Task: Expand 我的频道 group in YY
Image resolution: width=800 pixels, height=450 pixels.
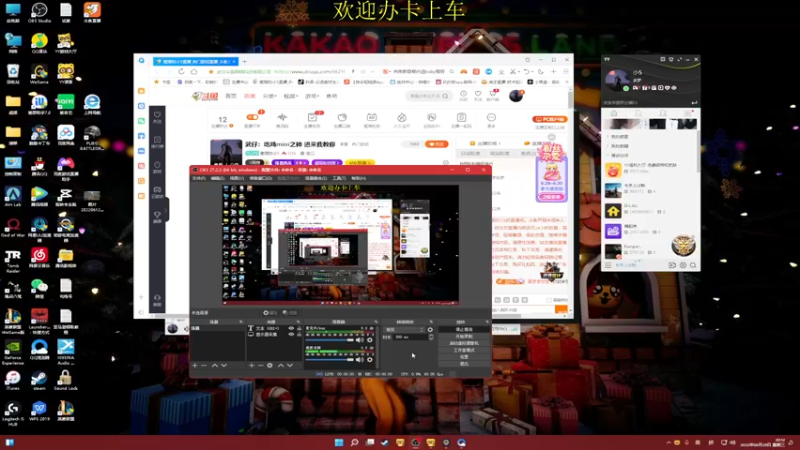Action: (619, 137)
